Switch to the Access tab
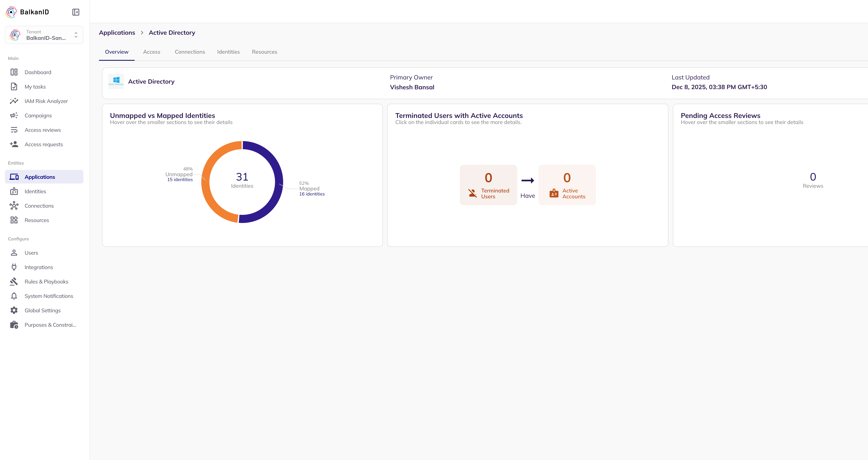Screen dimensions: 868x460 coord(151,52)
